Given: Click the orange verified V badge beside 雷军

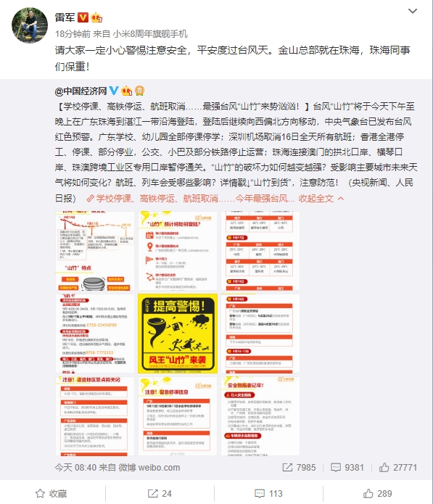Looking at the screenshot, I should 83,17.
